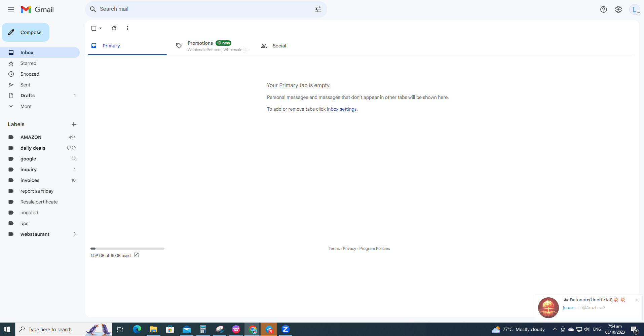The width and height of the screenshot is (644, 336).
Task: Open the Resale certificate label
Action: (x=40, y=202)
